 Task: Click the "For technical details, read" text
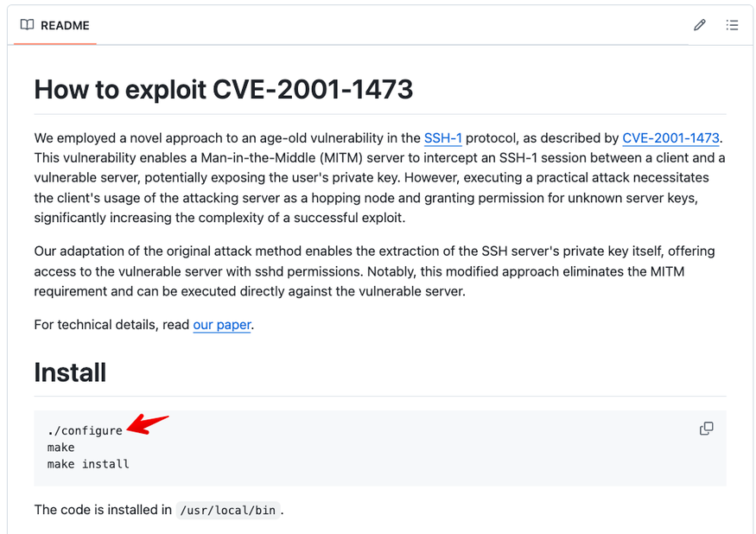click(x=112, y=325)
